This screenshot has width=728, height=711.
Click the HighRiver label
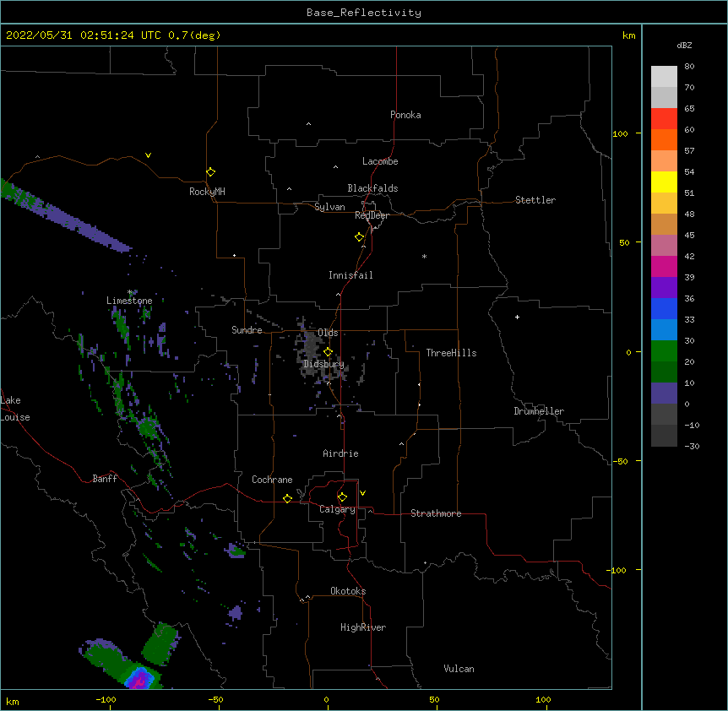tap(363, 627)
